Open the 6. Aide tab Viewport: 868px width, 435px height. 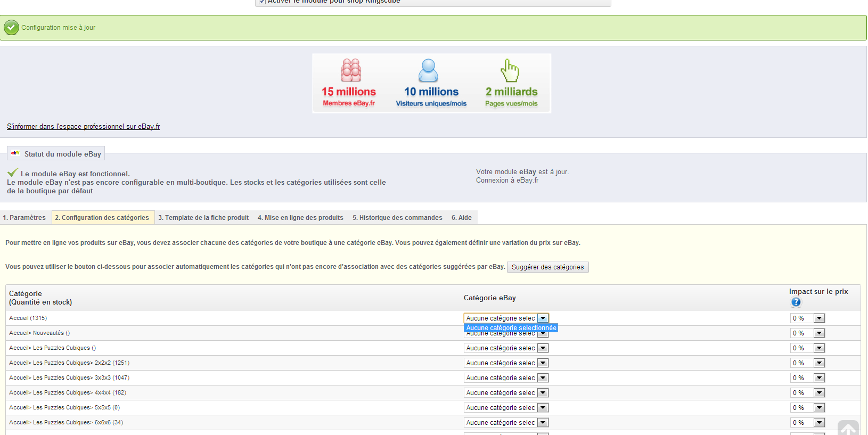tap(462, 218)
